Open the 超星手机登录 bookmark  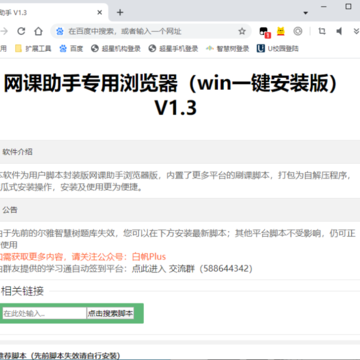click(173, 49)
